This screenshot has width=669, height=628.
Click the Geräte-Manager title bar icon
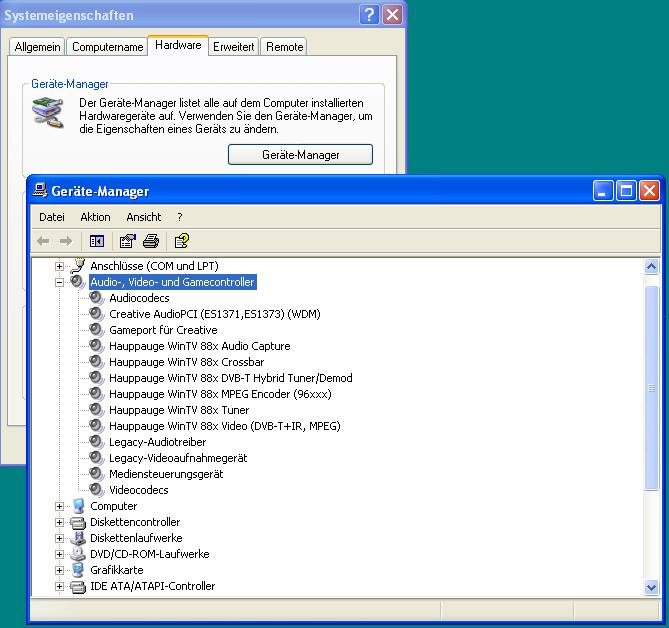40,190
